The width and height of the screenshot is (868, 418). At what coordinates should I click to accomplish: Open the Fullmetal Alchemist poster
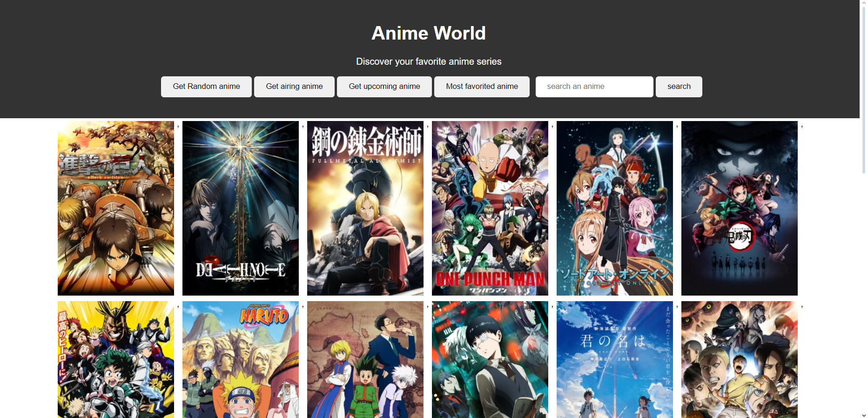(x=365, y=208)
